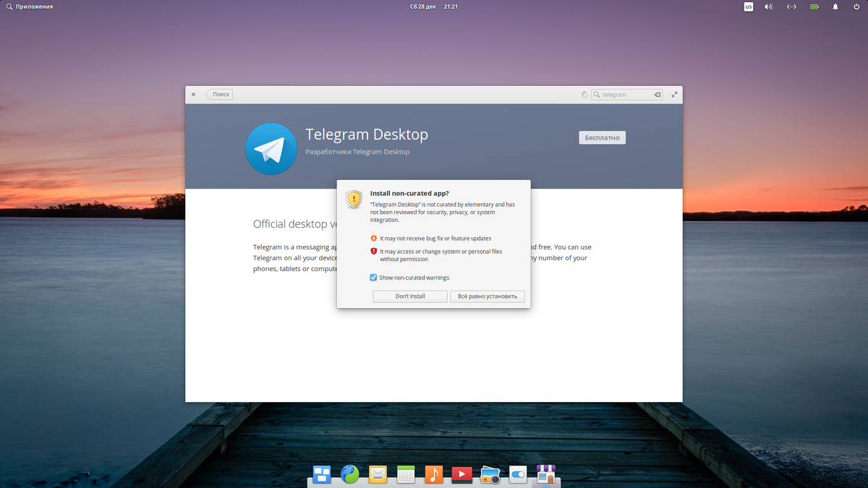This screenshot has height=488, width=868.
Task: Close the AppCenter window
Action: [193, 94]
